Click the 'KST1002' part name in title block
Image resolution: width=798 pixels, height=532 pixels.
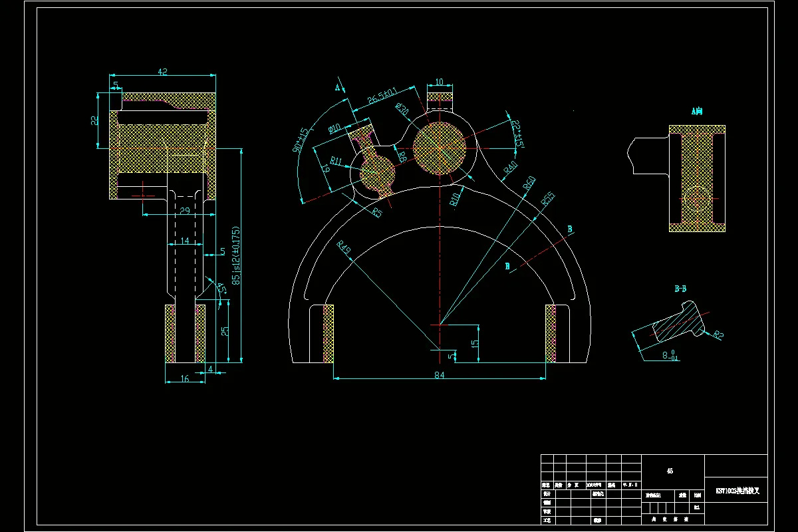(x=737, y=491)
